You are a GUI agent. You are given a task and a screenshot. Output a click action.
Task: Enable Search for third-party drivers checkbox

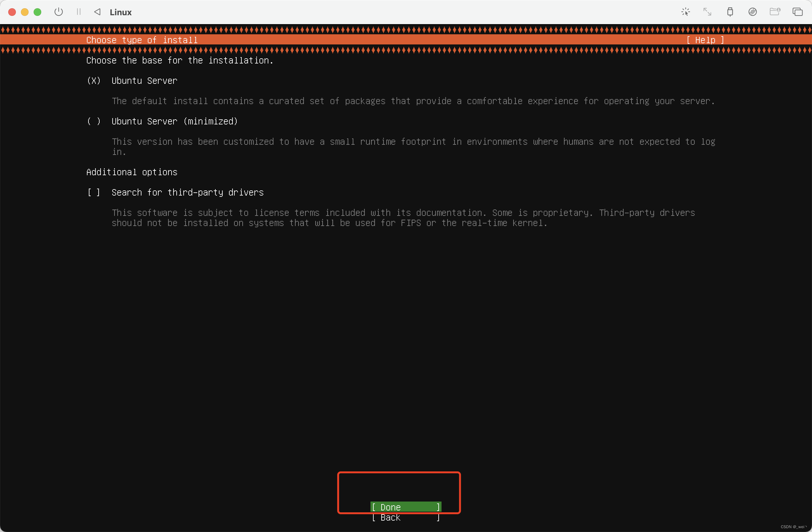point(94,193)
